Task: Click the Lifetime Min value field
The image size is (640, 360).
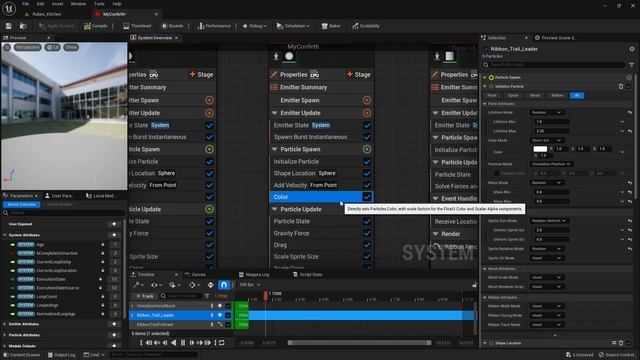Action: click(x=551, y=122)
